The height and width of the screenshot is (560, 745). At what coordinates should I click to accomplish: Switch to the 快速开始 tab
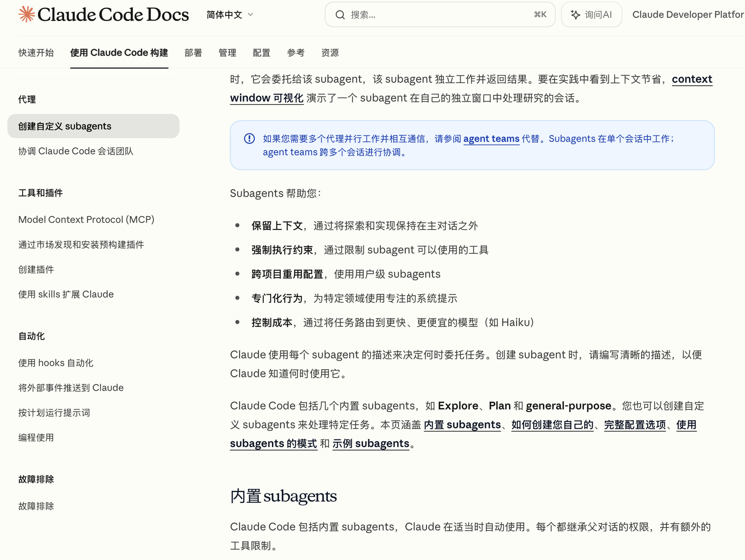point(36,53)
